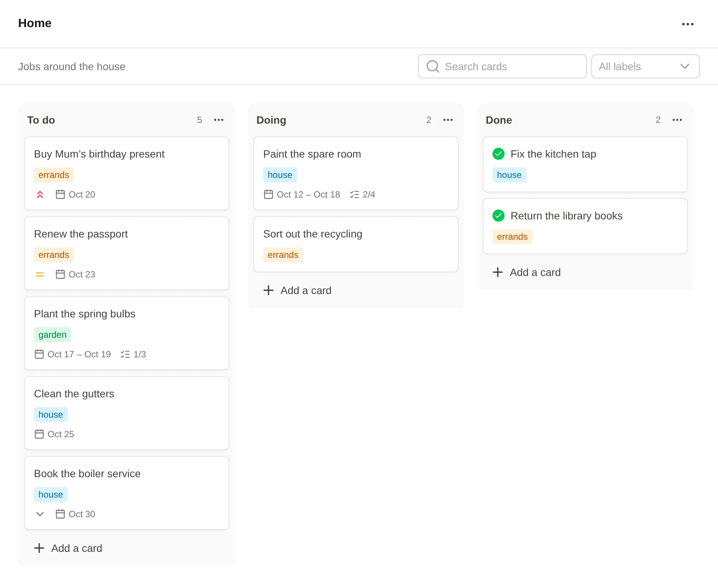Click plus icon in Done list
The height and width of the screenshot is (588, 718).
tap(498, 272)
